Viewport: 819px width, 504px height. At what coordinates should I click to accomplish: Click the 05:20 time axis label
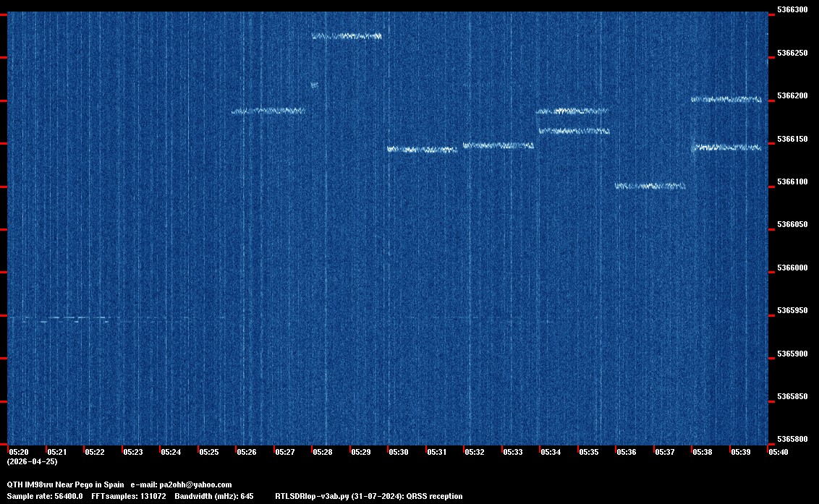(x=18, y=452)
